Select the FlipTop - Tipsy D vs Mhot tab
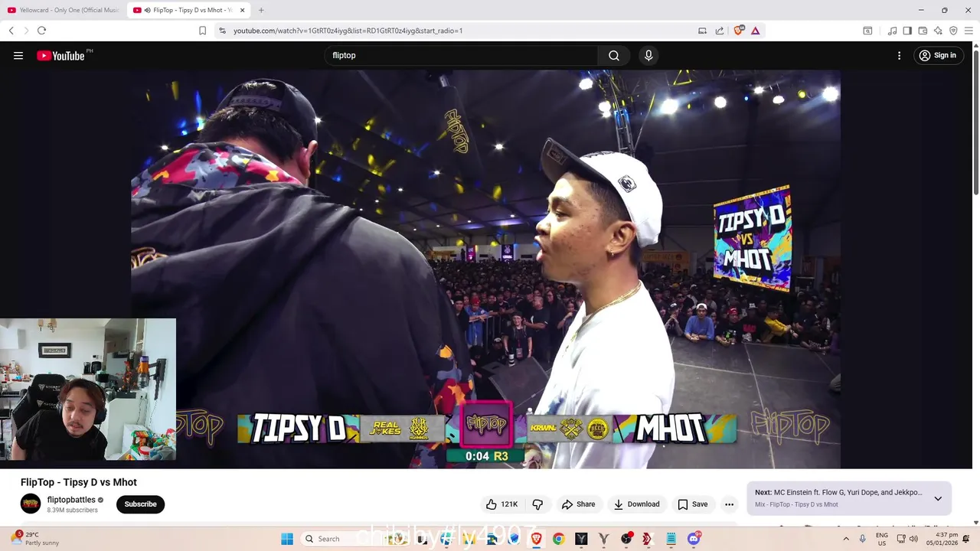 click(x=189, y=10)
